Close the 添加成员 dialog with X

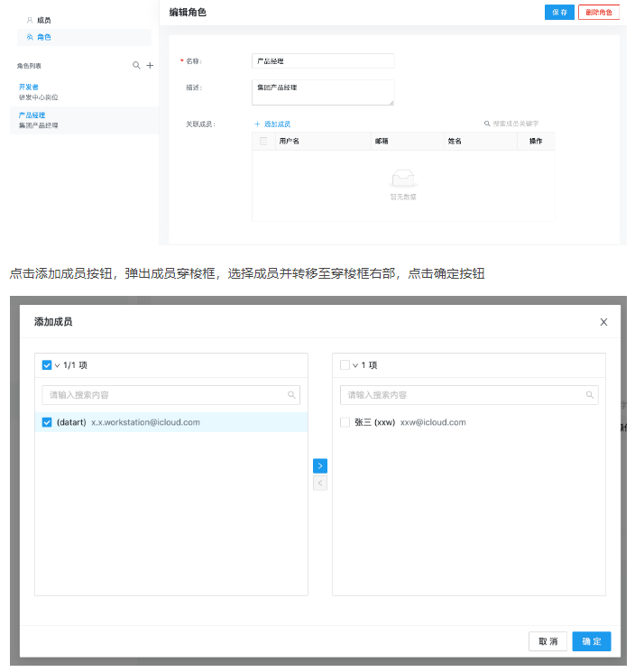(603, 322)
